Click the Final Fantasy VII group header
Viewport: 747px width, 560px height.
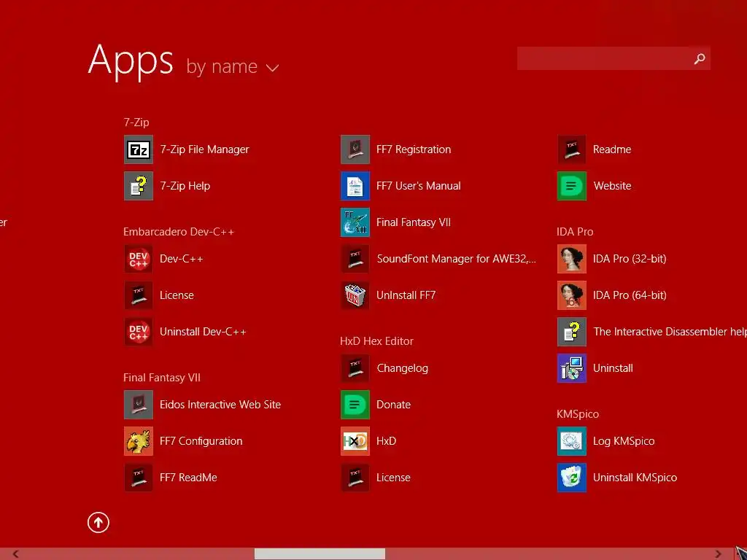[x=162, y=378]
